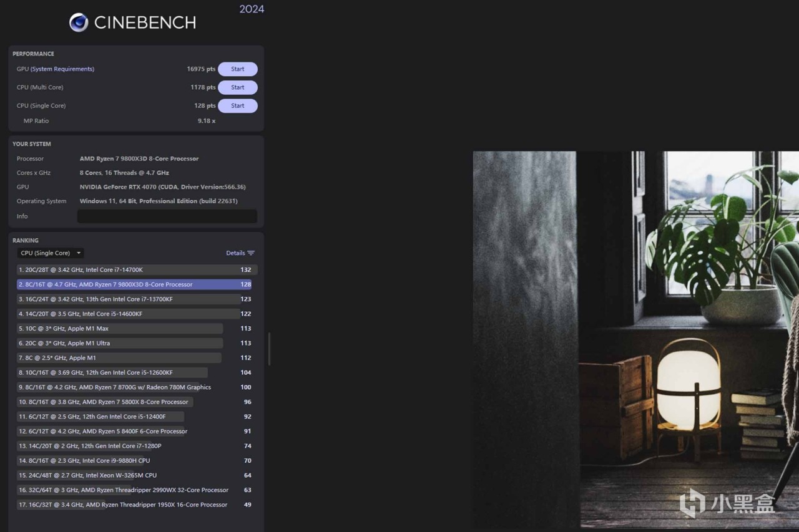The width and height of the screenshot is (799, 532).
Task: Click the rendered room scene preview
Action: pyautogui.click(x=635, y=340)
